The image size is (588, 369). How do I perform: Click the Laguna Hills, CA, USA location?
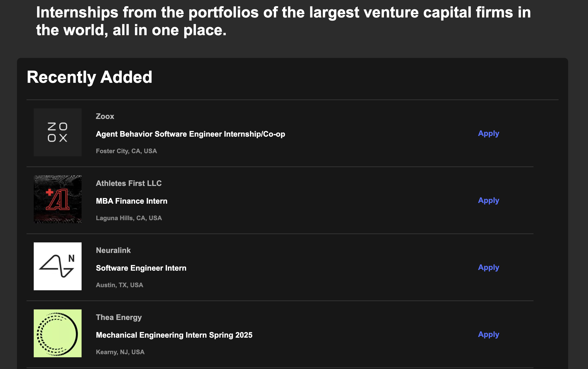129,218
